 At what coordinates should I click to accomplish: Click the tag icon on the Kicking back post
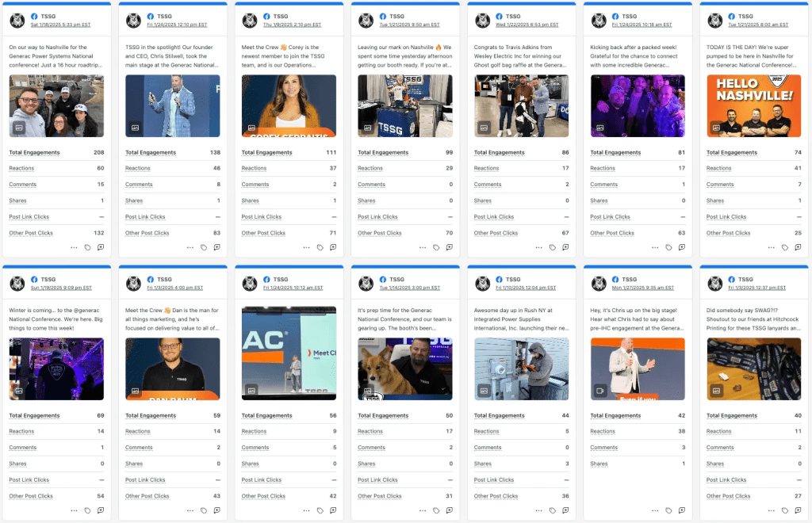[x=668, y=247]
